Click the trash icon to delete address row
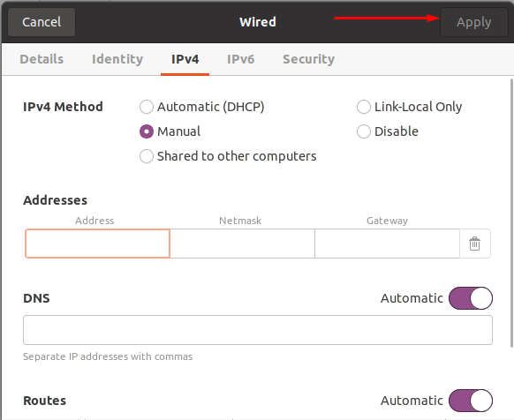Viewport: 514px width, 420px height. (474, 244)
